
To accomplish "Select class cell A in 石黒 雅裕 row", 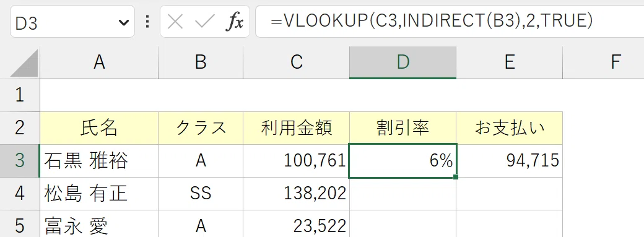I will click(201, 161).
